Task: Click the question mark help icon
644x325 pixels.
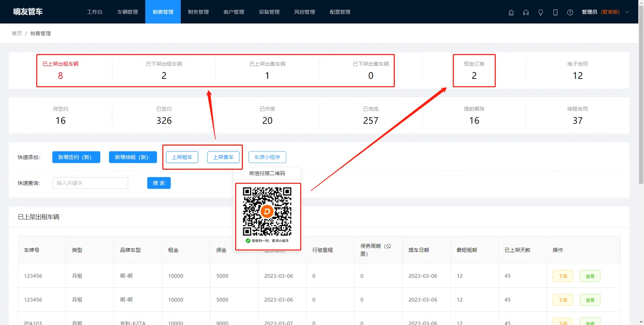Action: 570,12
